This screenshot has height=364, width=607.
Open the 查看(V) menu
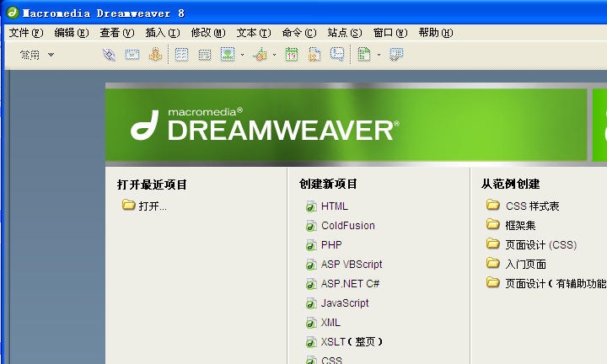(x=117, y=33)
